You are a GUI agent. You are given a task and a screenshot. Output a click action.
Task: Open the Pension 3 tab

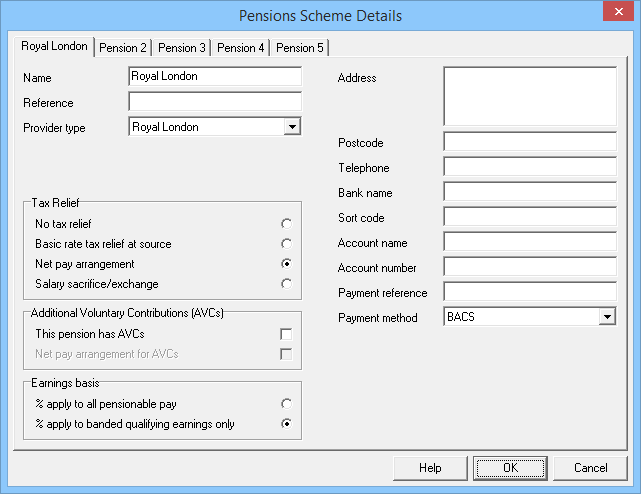click(x=182, y=48)
